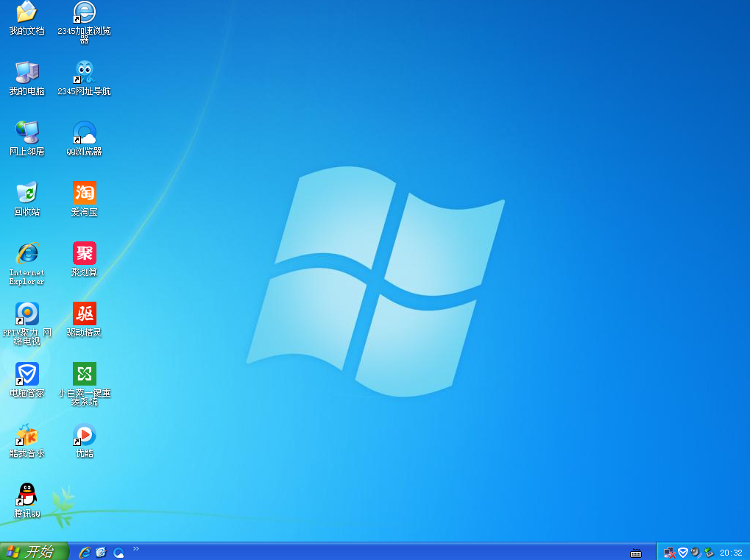Open the disconnected network tray icon
This screenshot has height=560, width=750.
pyautogui.click(x=670, y=553)
